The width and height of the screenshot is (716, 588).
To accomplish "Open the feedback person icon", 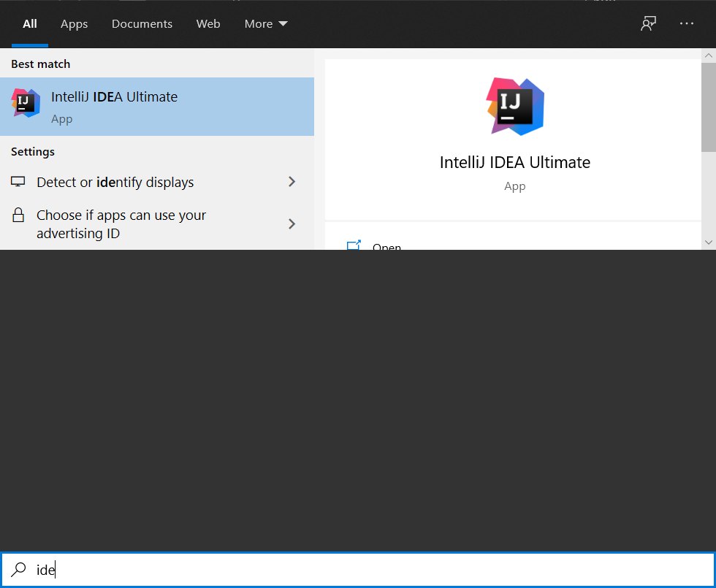I will [x=649, y=23].
